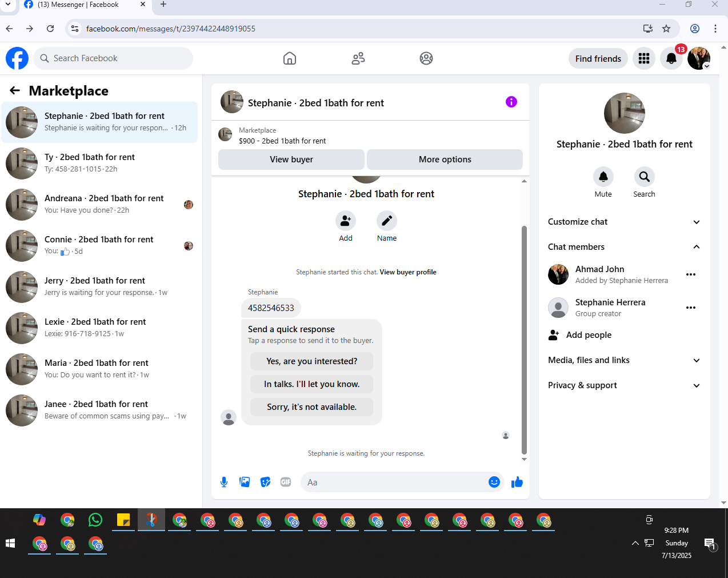The height and width of the screenshot is (578, 728).
Task: Send quick reply 'Yes, are you interested?'
Action: click(x=311, y=361)
